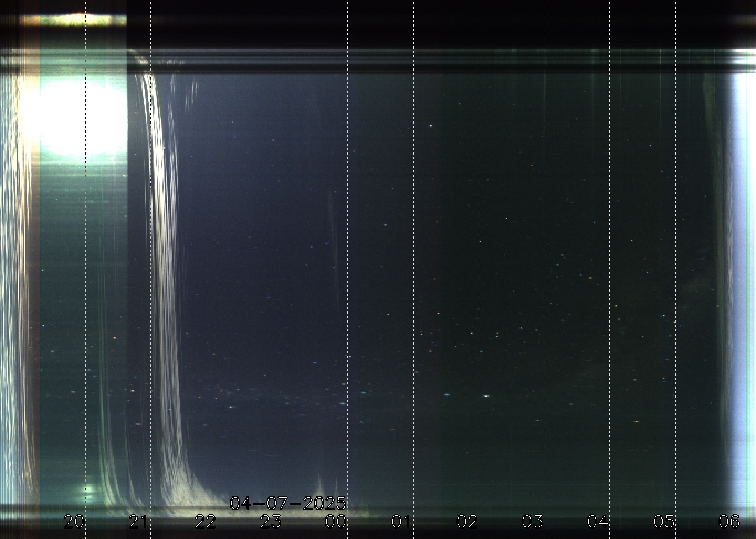Click the midnight hour label 00
Viewport: 756px width, 539px height.
(336, 521)
